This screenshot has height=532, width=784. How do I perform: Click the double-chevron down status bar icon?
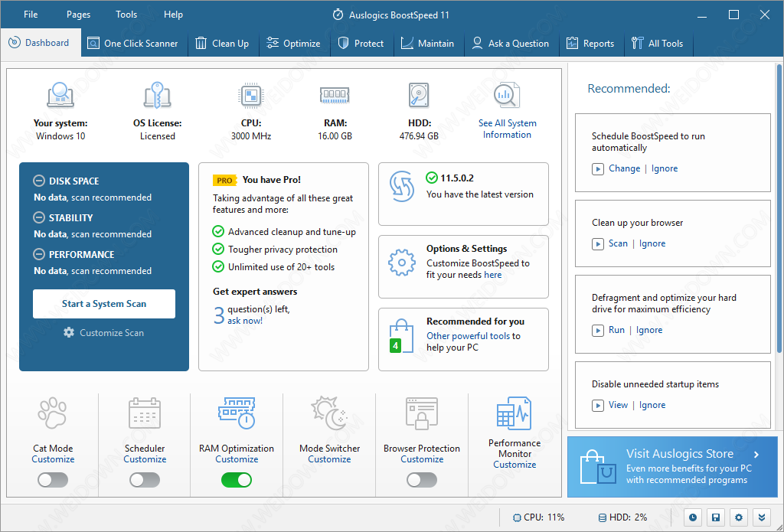(x=762, y=517)
